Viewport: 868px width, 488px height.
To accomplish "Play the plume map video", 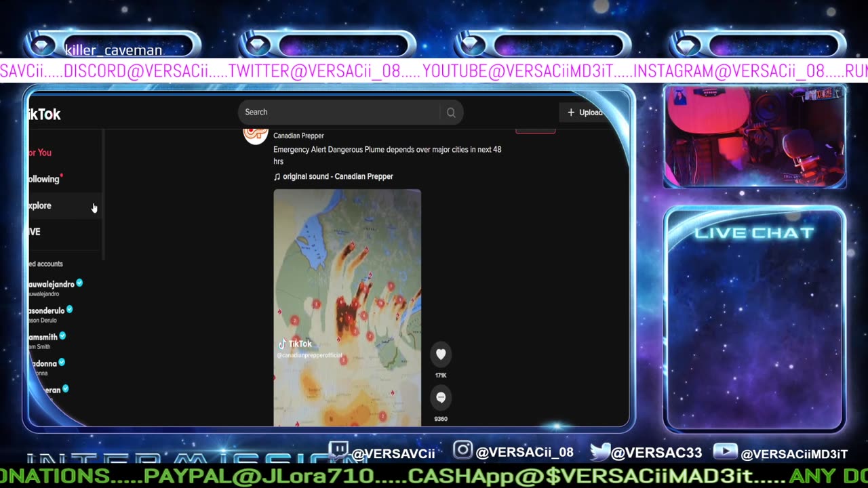I will click(x=347, y=308).
